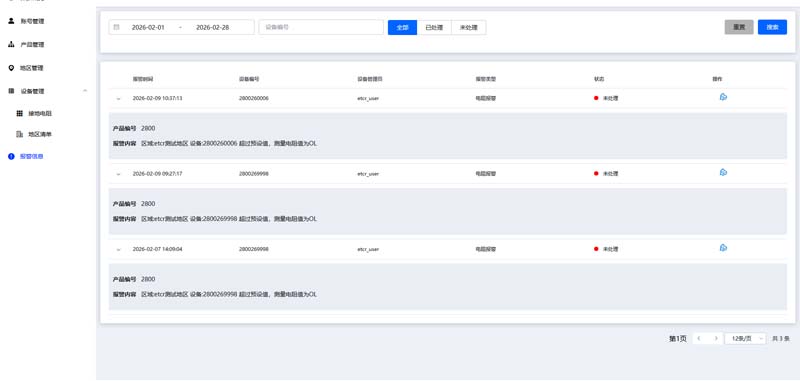Click alarm time 2026-02-09 10:37:13

(x=157, y=98)
